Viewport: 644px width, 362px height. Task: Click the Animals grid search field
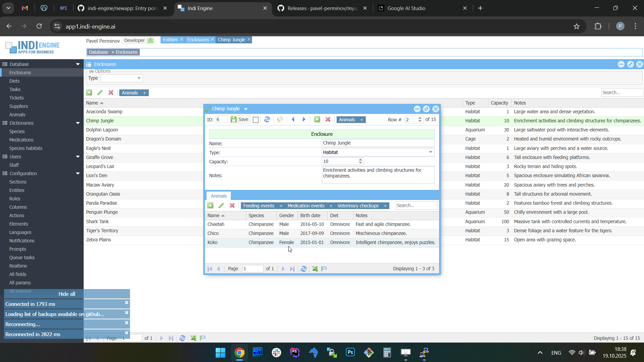coord(416,206)
